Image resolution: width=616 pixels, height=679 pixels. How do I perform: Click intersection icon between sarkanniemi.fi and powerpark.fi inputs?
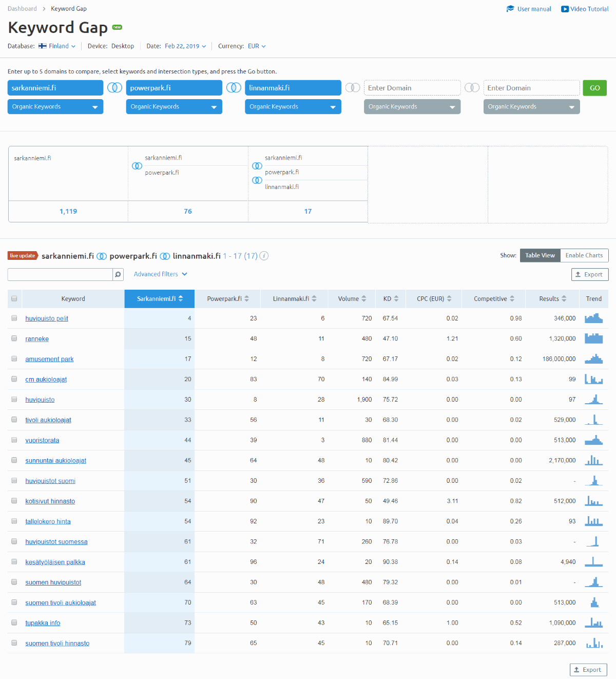tap(114, 88)
